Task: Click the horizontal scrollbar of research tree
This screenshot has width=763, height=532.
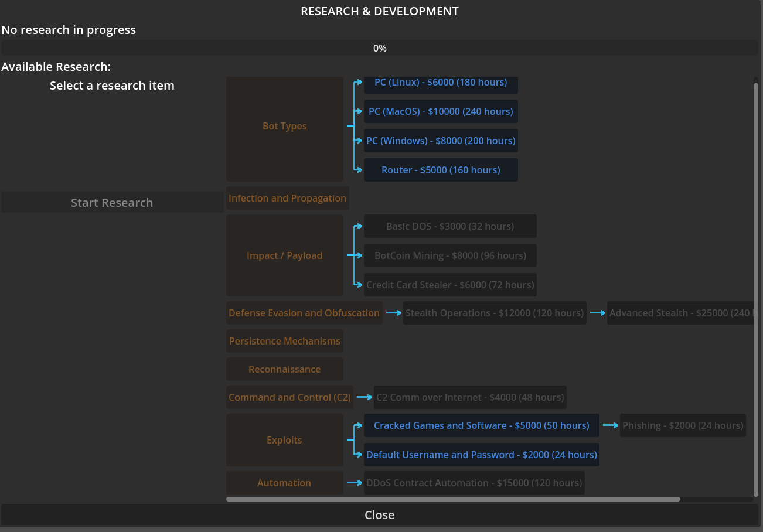Action: (x=453, y=499)
